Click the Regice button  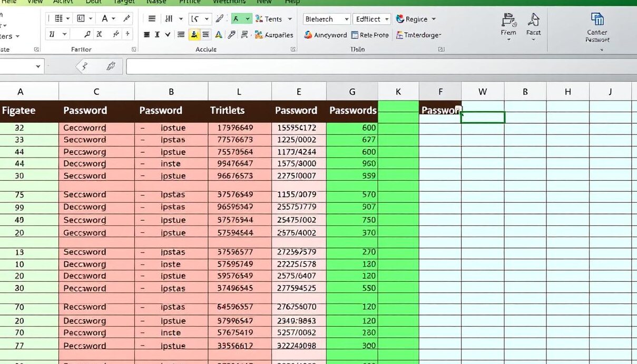click(416, 19)
